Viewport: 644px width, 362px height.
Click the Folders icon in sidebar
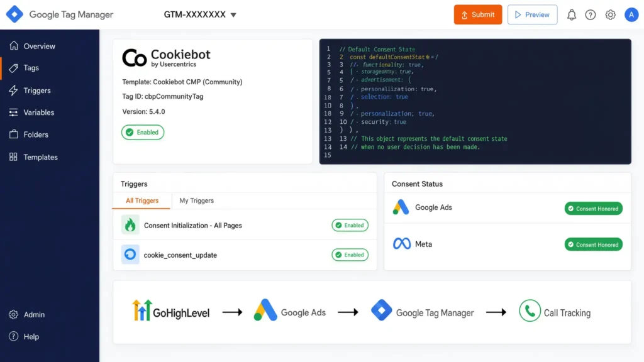point(14,134)
